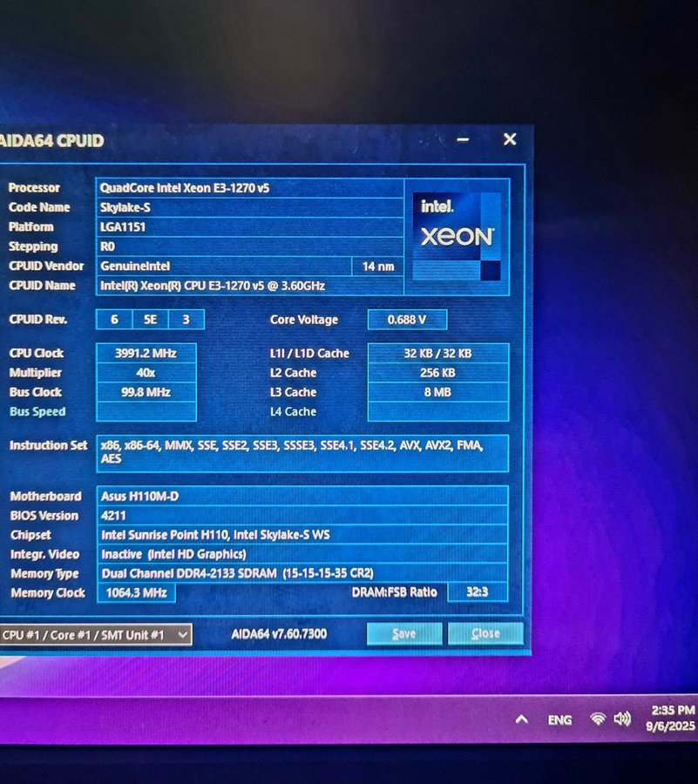Screen dimensions: 698x784
Task: Click the AIDA64 CPUID window title
Action: coord(52,141)
